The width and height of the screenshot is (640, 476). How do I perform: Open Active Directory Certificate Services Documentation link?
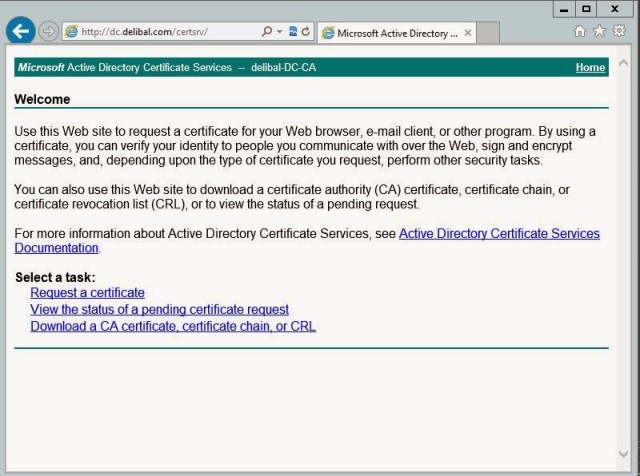(499, 234)
